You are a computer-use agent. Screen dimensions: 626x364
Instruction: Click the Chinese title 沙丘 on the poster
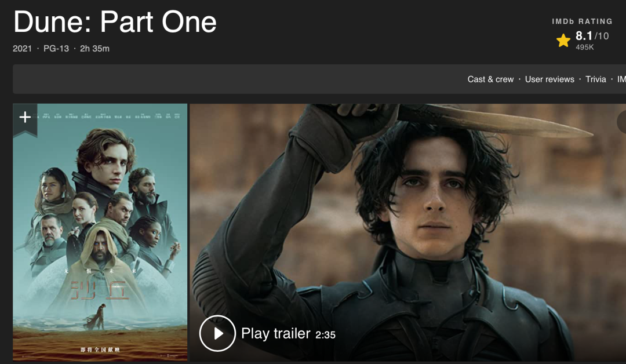[100, 290]
